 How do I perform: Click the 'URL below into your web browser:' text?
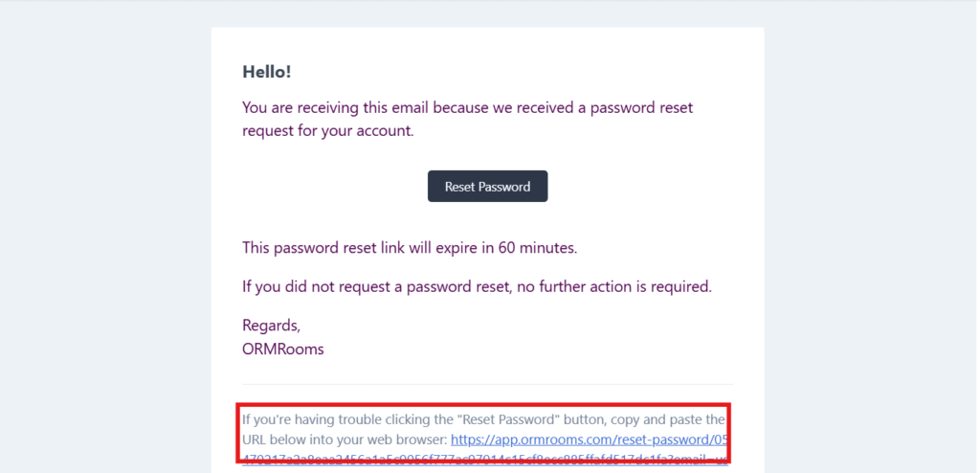coord(345,439)
